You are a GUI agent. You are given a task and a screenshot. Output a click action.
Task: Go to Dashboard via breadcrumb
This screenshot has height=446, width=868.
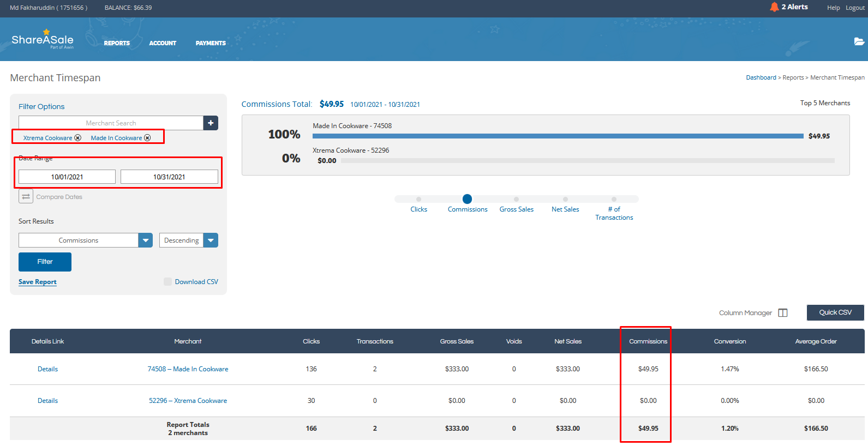pos(761,77)
